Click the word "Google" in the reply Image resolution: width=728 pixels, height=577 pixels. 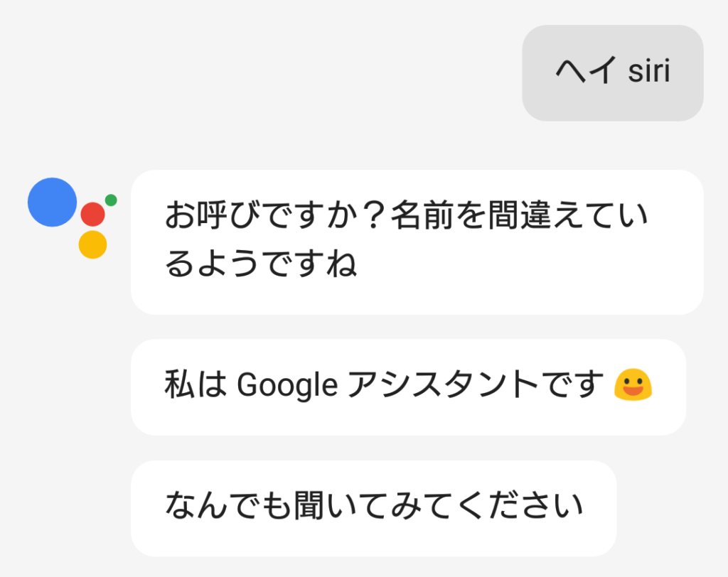(x=287, y=386)
